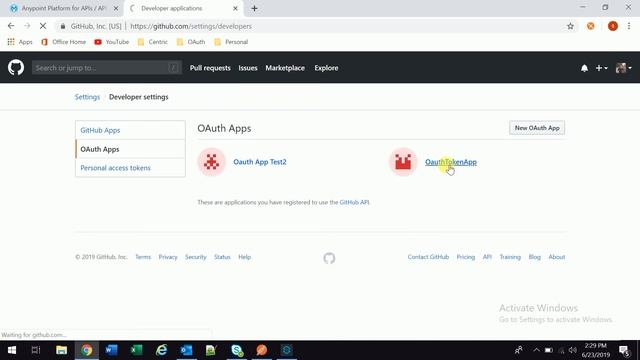
Task: Open the Office Home bookmark
Action: (x=64, y=42)
